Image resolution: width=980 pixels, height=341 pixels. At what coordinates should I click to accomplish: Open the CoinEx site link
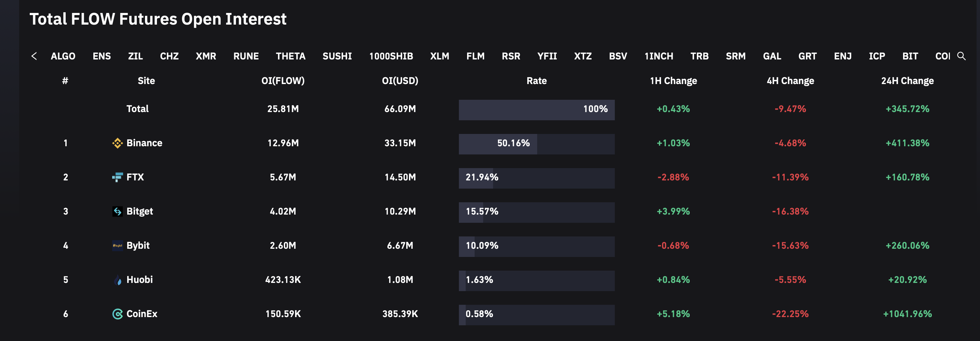pyautogui.click(x=142, y=314)
